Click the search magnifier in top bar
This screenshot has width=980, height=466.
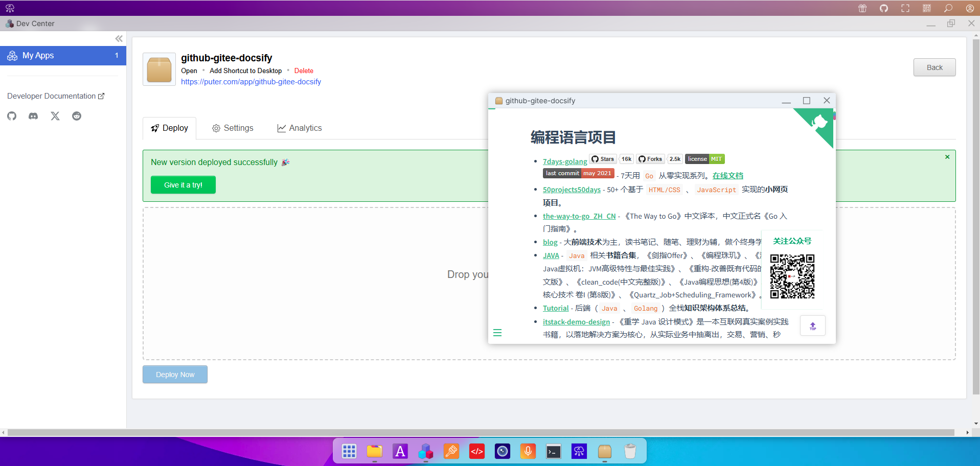pyautogui.click(x=948, y=8)
